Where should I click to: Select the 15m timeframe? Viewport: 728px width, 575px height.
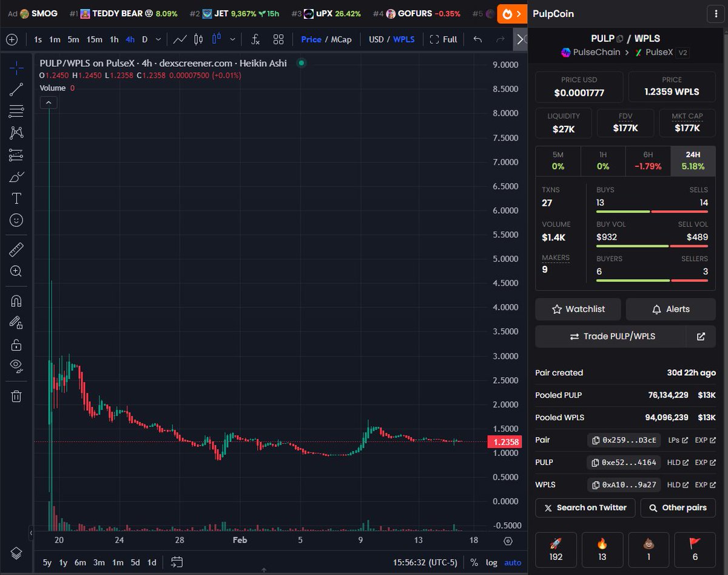(x=94, y=39)
